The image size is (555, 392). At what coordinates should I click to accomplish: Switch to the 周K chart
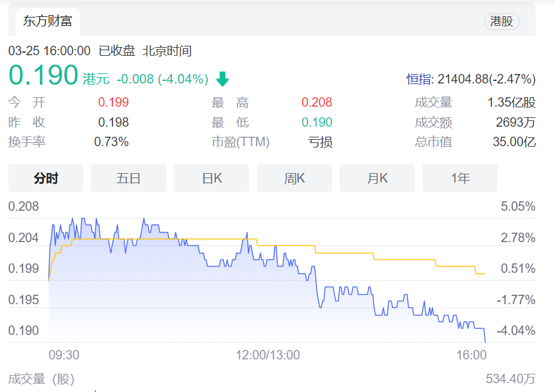(x=294, y=178)
